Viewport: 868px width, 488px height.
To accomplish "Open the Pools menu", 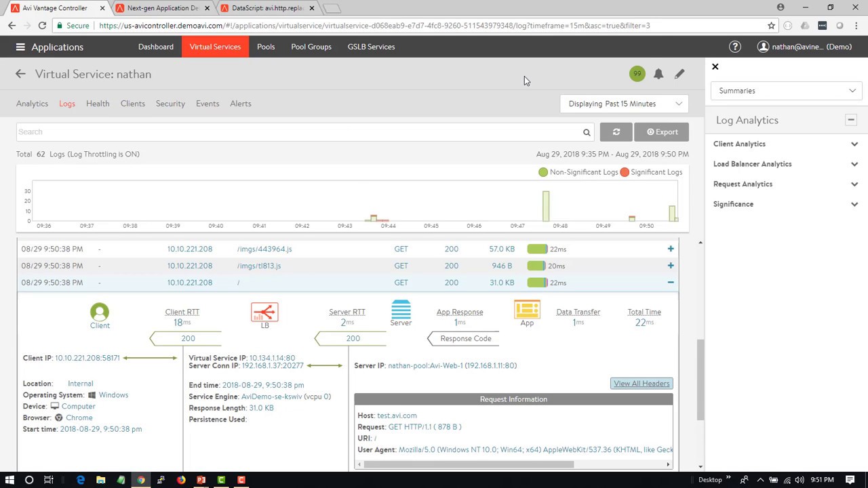I will (266, 47).
